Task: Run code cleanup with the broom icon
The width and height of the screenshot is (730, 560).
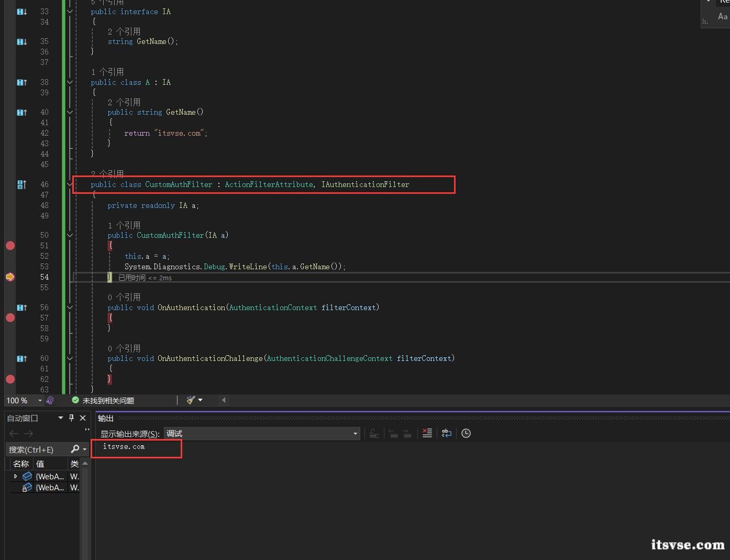Action: tap(191, 400)
